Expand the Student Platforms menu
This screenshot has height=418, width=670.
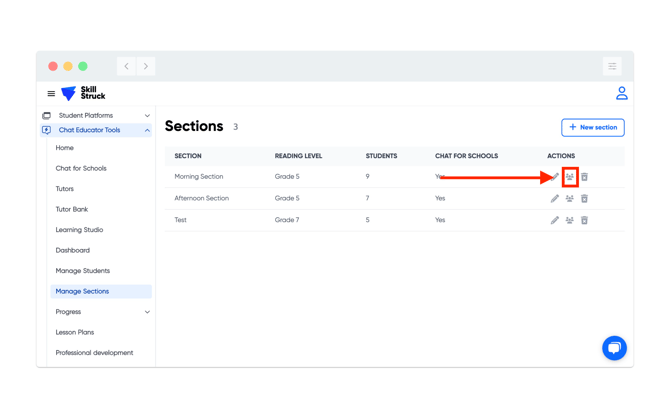coord(147,116)
